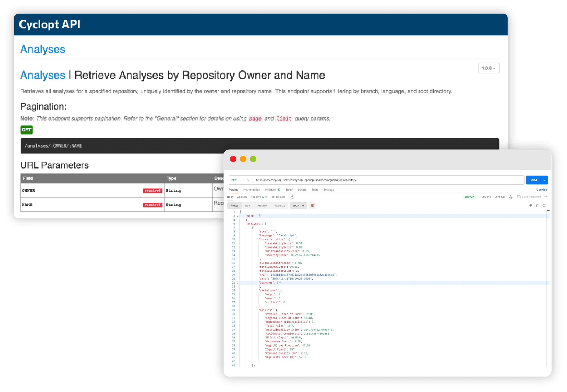
Task: Click the 2.75 KB response size
Action: click(x=500, y=197)
